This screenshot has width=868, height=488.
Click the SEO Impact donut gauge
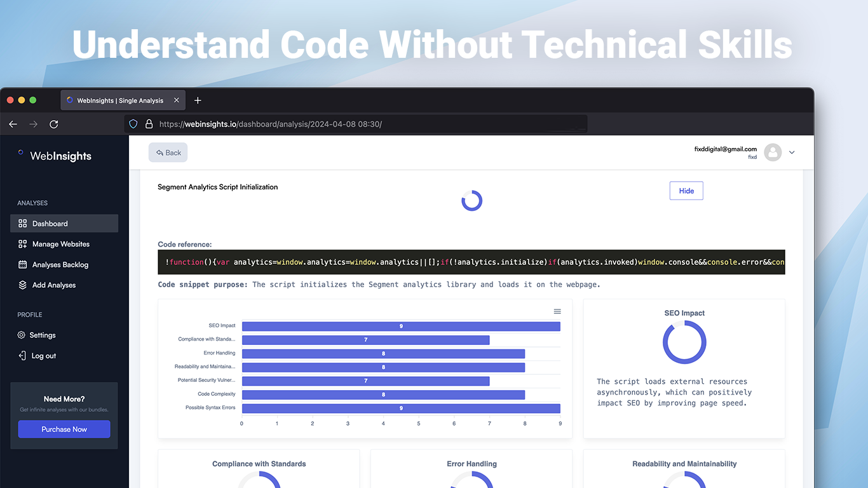(684, 342)
